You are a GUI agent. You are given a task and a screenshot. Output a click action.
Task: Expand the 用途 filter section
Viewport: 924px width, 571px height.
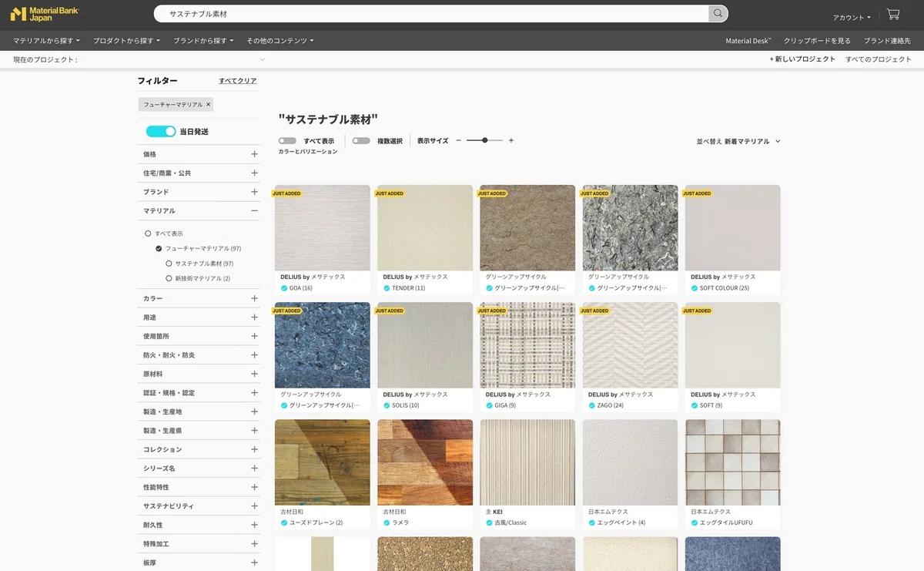[x=199, y=317]
